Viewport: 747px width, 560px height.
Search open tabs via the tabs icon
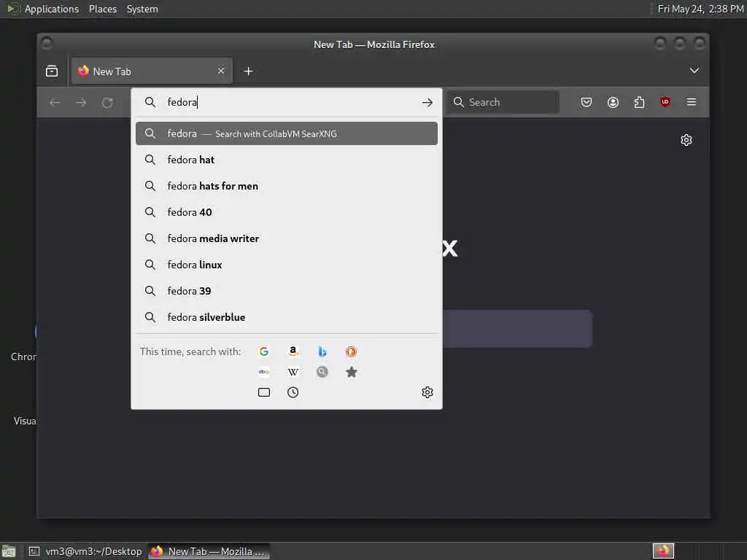pos(264,392)
